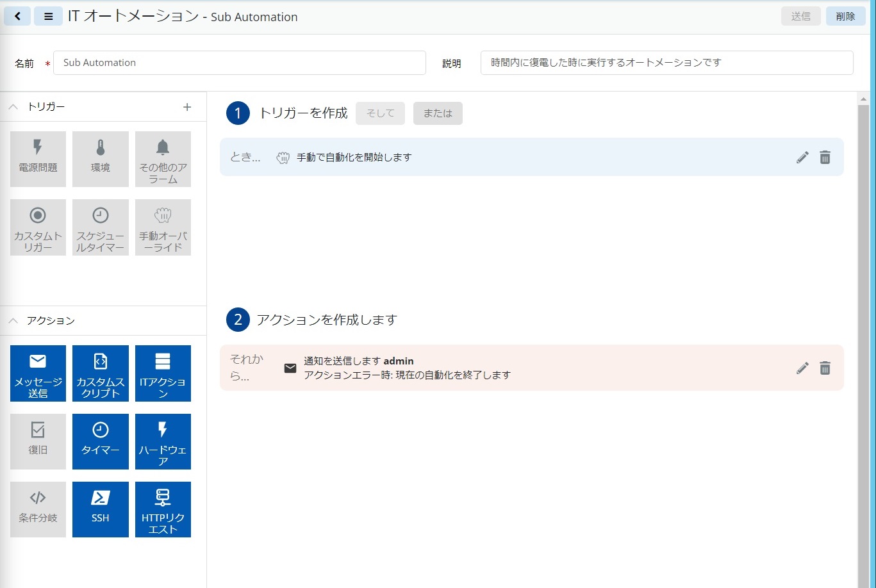
Task: Edit the manual trigger with pencil icon
Action: (802, 158)
